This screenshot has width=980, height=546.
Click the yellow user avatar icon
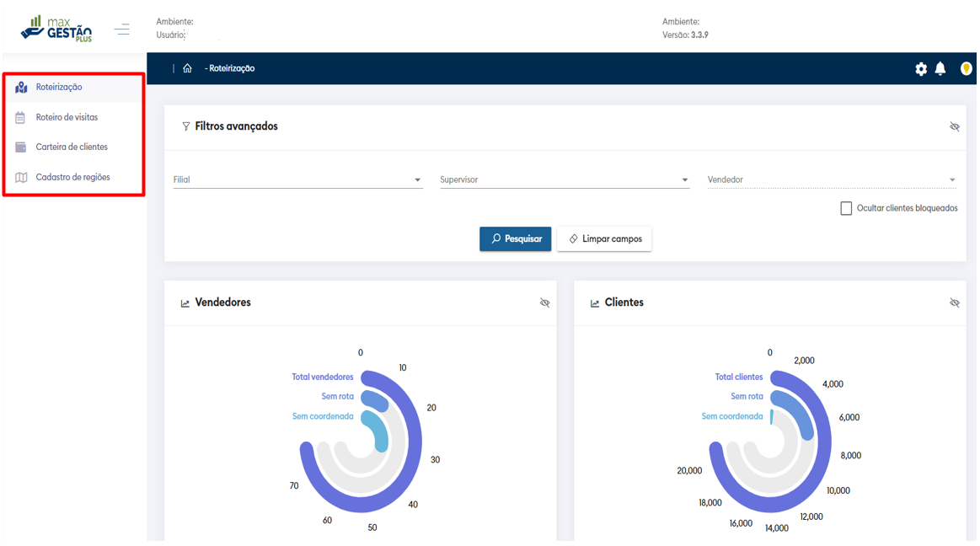pyautogui.click(x=966, y=69)
